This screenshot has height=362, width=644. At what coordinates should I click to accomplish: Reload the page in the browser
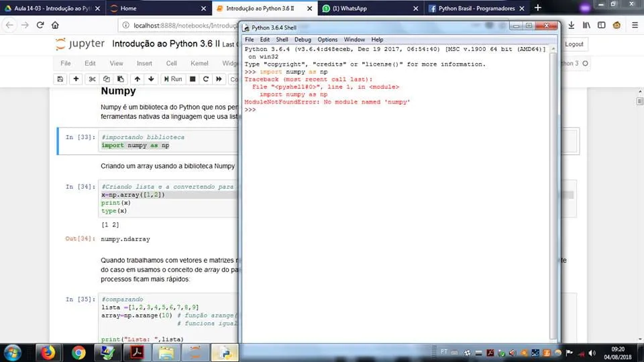pos(40,25)
